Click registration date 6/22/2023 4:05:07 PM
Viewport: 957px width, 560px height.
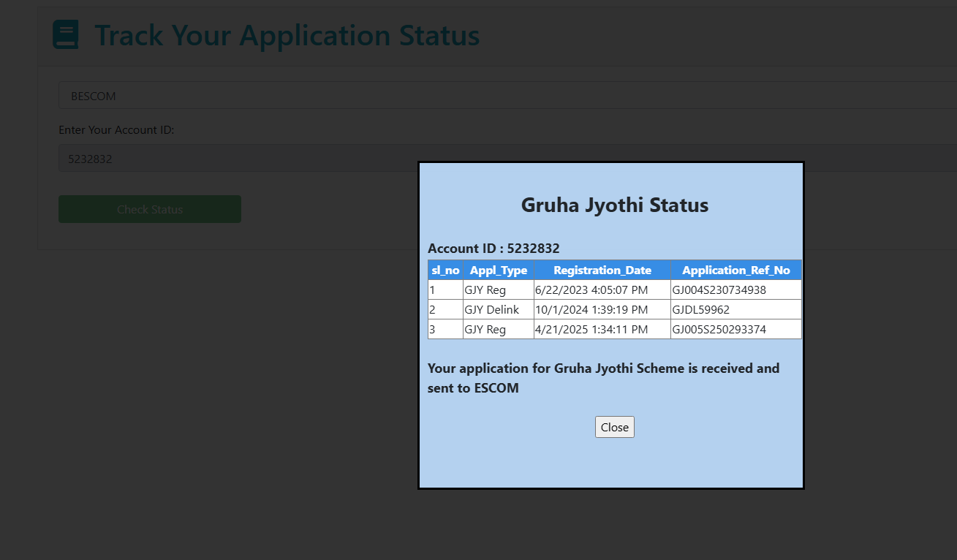(x=591, y=290)
